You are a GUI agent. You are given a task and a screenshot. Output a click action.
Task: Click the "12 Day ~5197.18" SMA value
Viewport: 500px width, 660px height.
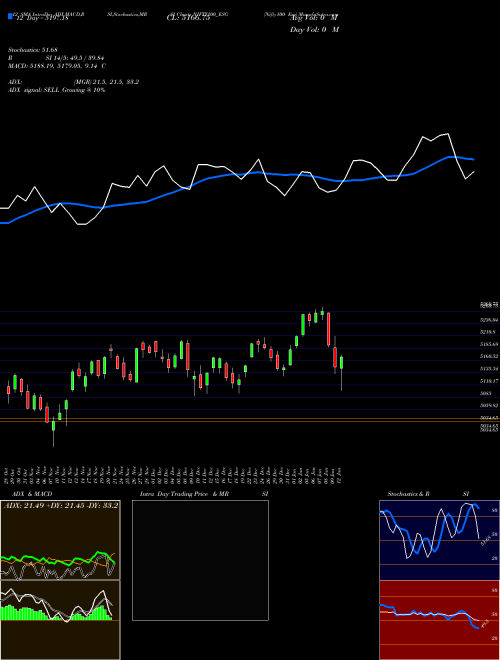(x=42, y=18)
